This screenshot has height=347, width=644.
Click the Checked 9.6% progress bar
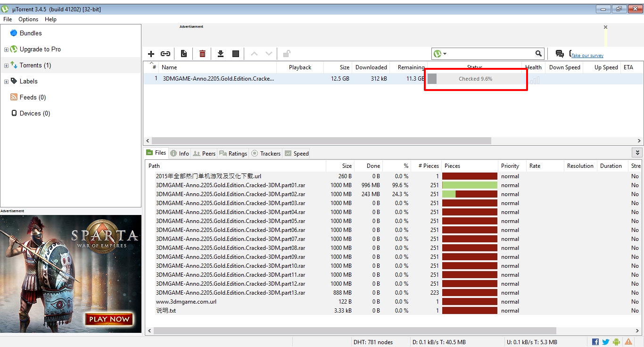click(476, 79)
